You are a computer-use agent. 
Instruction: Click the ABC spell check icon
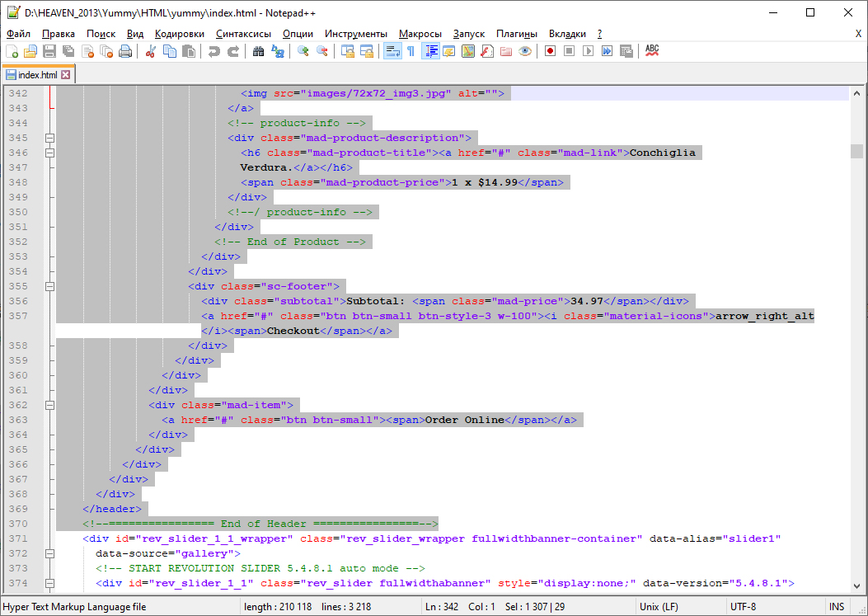[x=652, y=51]
